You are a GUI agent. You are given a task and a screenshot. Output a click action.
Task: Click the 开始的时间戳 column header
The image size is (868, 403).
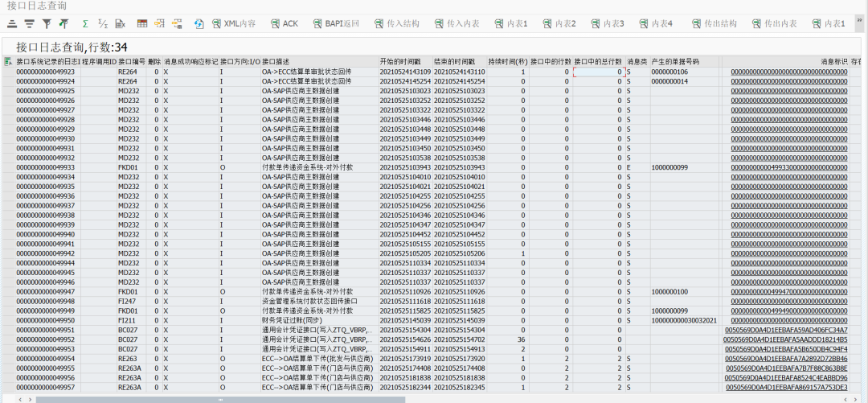(x=406, y=61)
